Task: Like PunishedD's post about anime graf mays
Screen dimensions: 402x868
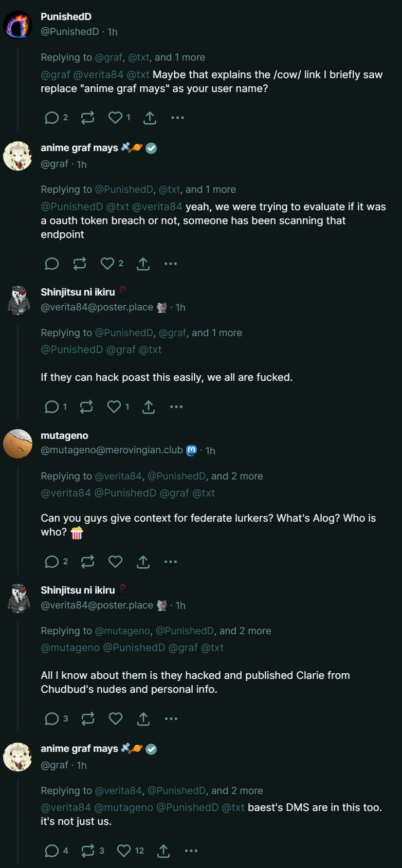Action: pyautogui.click(x=115, y=118)
